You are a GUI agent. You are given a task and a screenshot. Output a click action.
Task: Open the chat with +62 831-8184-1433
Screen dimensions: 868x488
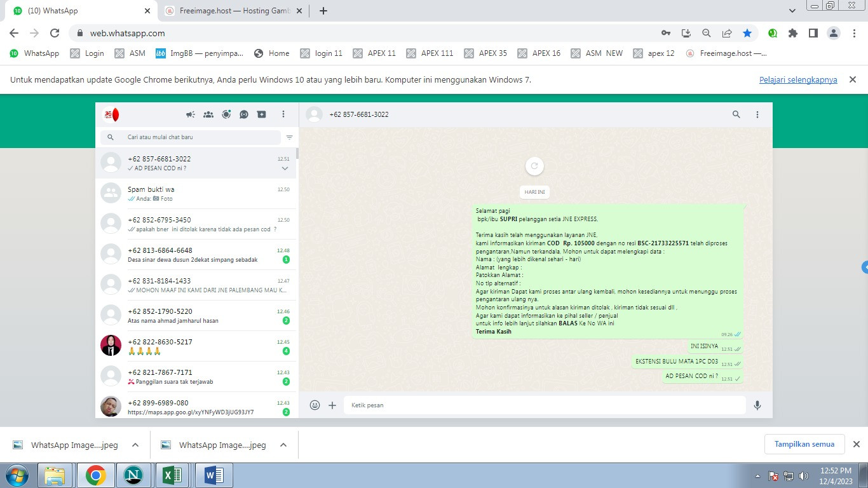(x=196, y=285)
